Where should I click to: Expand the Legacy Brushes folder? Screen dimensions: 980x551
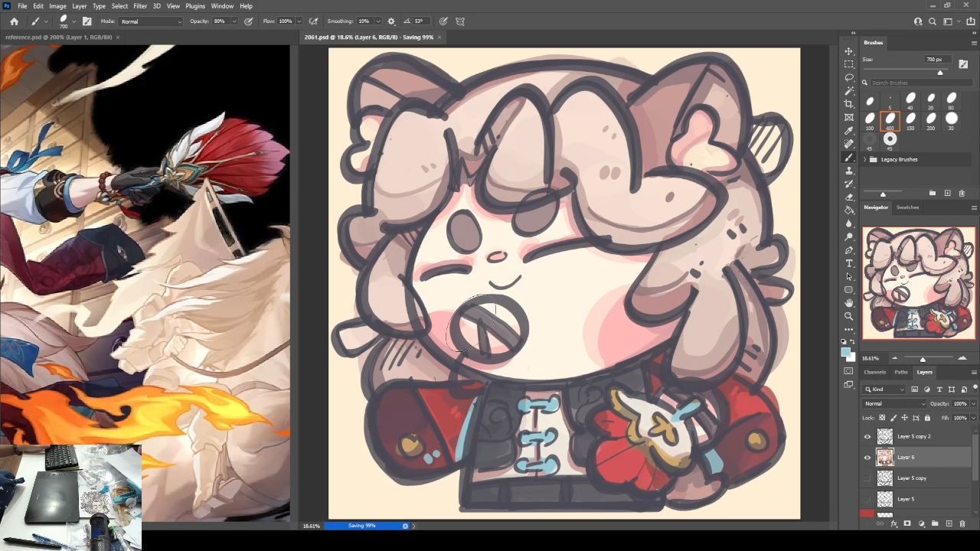point(865,159)
